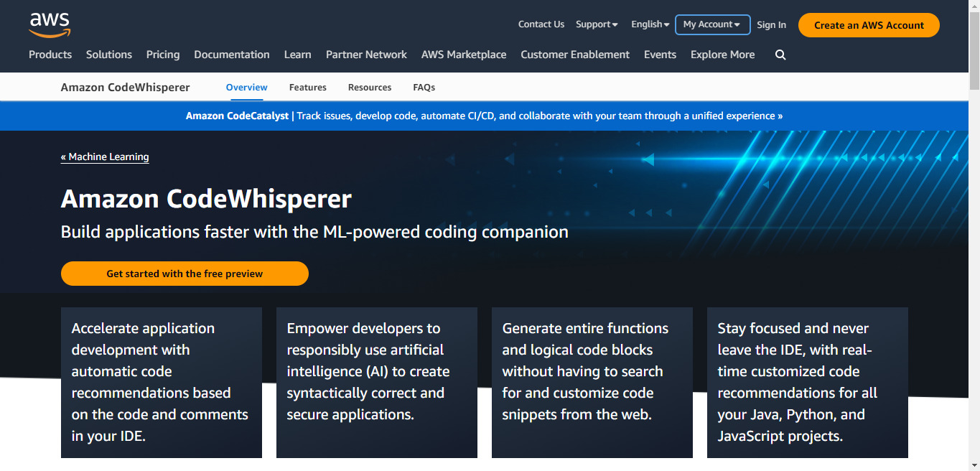Expand the Support dropdown
980x471 pixels.
(597, 24)
